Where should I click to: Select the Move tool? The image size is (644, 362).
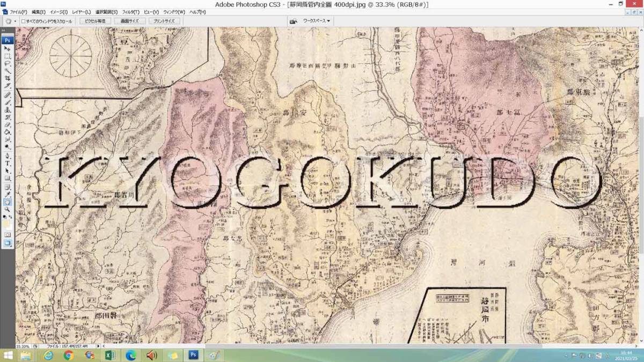pos(8,48)
